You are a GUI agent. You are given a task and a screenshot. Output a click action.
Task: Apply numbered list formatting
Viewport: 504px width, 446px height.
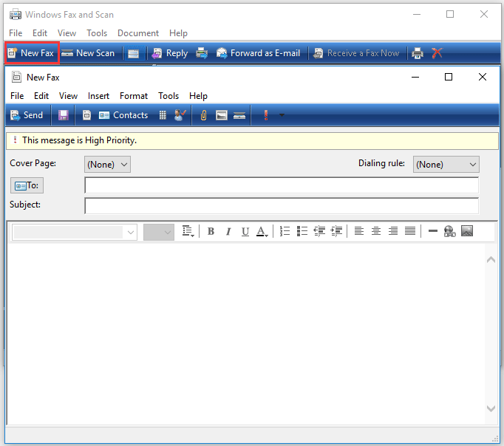285,231
